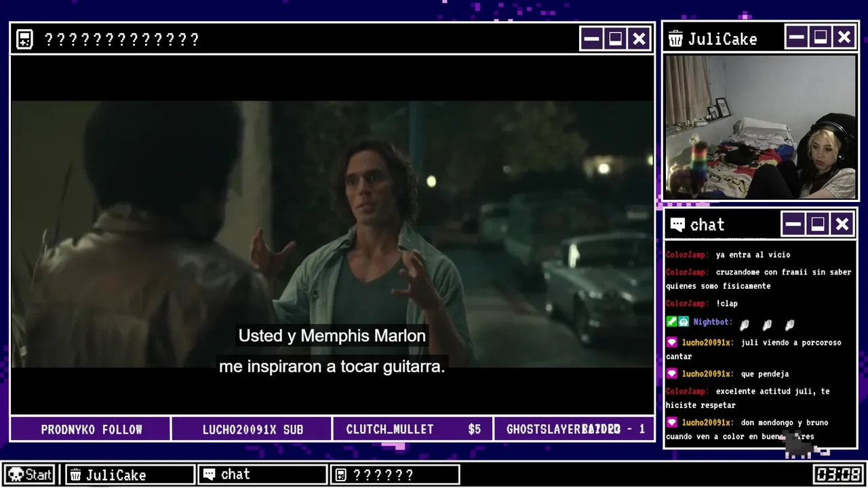Click ColorJamp username in 'excelente actitud juli'
This screenshot has width=868, height=488.
pos(688,391)
